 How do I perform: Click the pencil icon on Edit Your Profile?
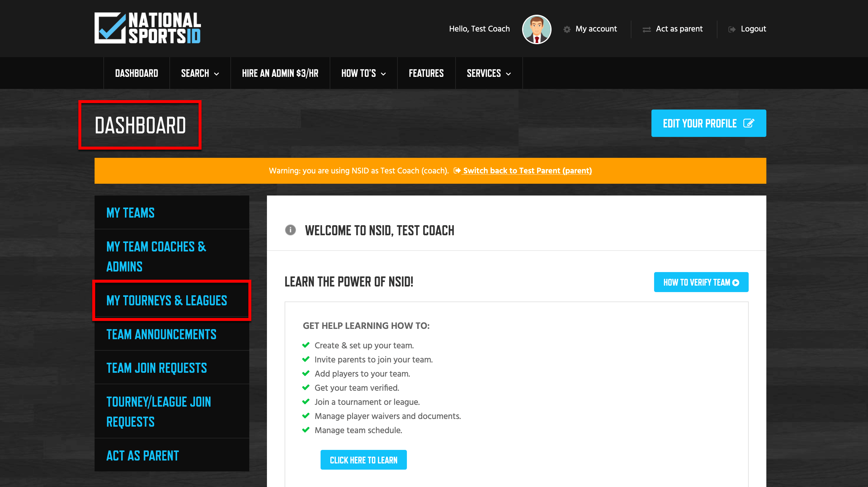(x=748, y=123)
